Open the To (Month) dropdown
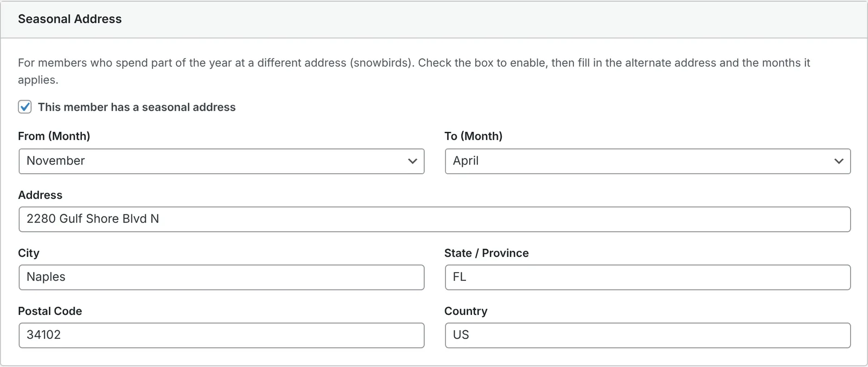868x367 pixels. coord(648,161)
